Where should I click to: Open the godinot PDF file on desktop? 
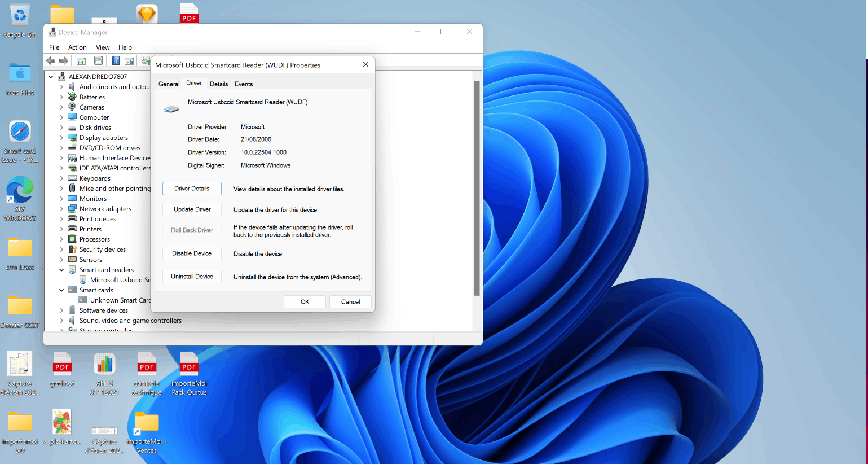coord(62,369)
